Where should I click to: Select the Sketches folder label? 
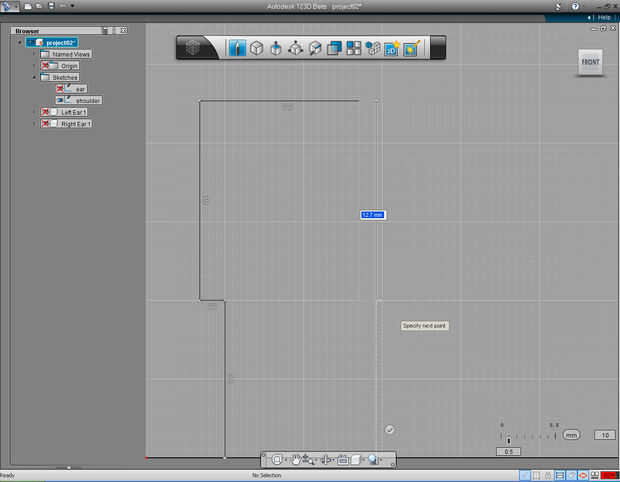tap(65, 77)
